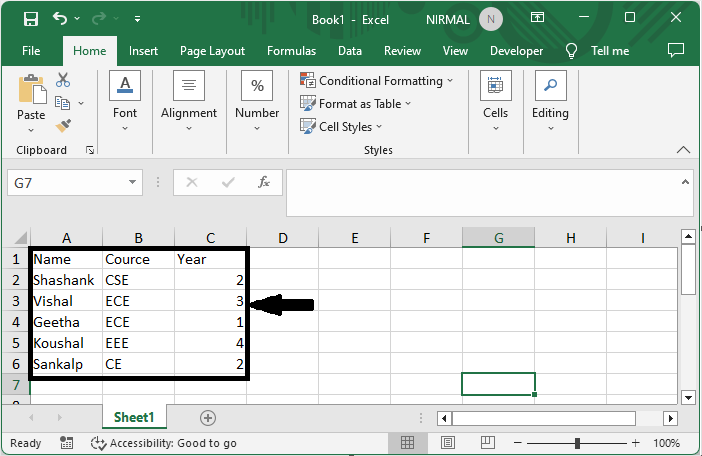Undo the last action
702x456 pixels.
60,18
